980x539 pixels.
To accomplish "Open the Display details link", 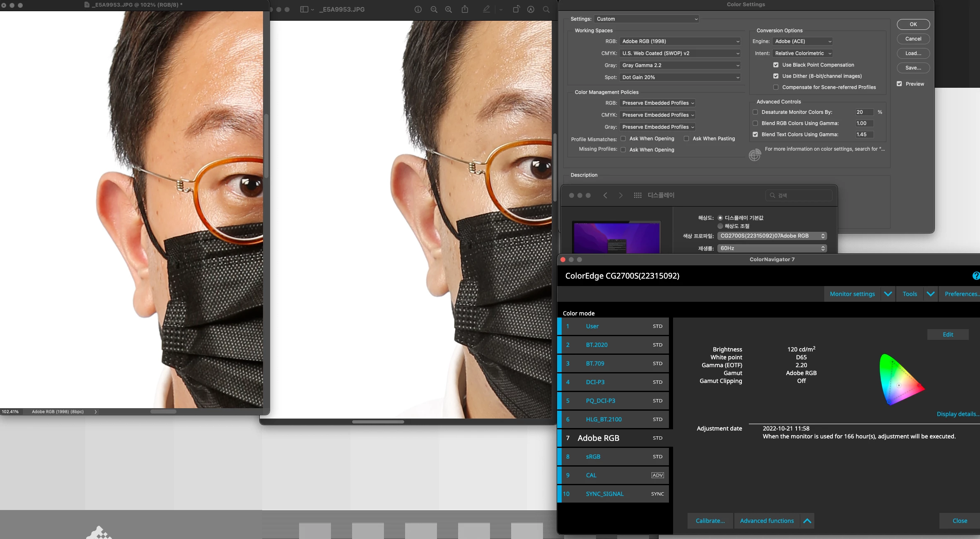I will pyautogui.click(x=957, y=414).
